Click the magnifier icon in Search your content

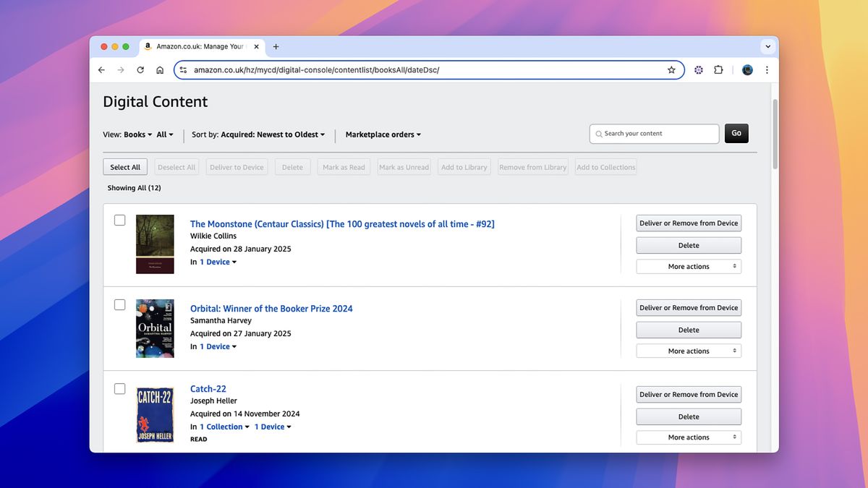[x=598, y=134]
